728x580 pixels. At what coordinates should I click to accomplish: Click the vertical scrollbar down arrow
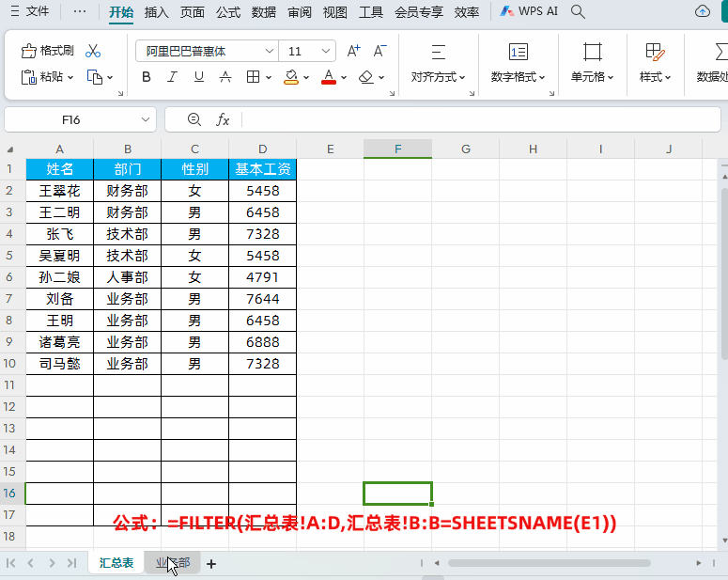pos(725,541)
